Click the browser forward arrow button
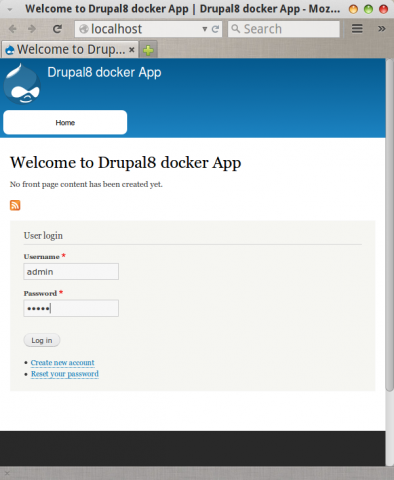The width and height of the screenshot is (394, 480). click(x=32, y=29)
